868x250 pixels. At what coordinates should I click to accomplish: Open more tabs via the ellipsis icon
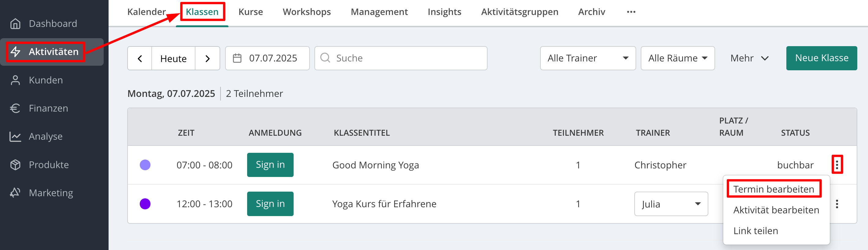[x=631, y=12]
